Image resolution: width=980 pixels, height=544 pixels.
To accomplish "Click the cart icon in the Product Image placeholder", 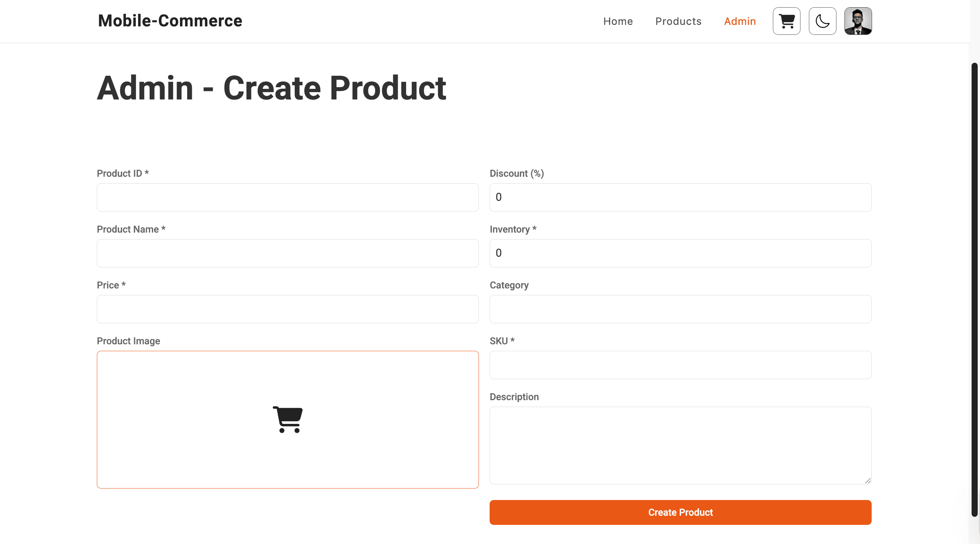I will point(287,419).
